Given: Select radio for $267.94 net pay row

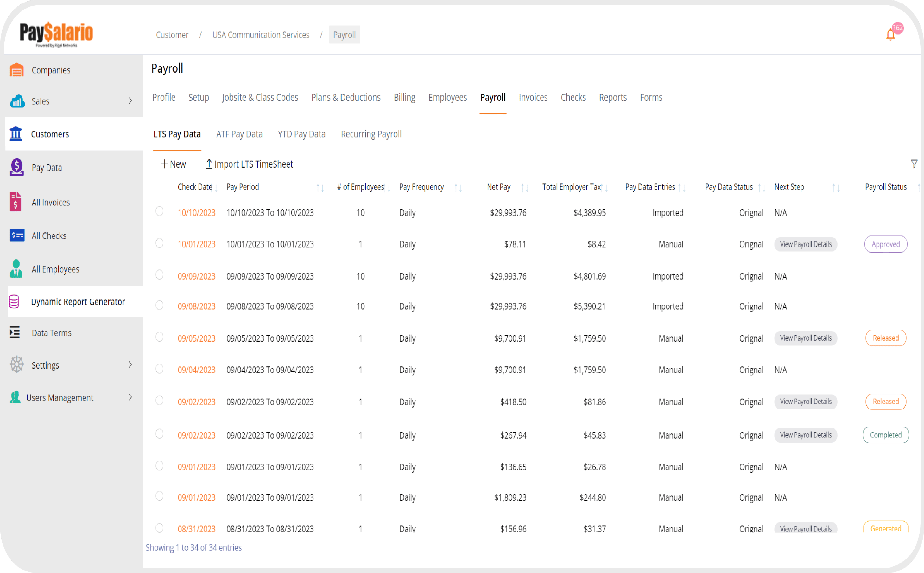Looking at the screenshot, I should click(159, 434).
